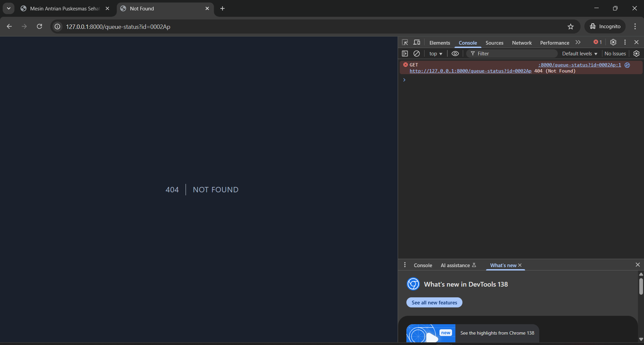
Task: Click the reload page button
Action: pos(40,27)
